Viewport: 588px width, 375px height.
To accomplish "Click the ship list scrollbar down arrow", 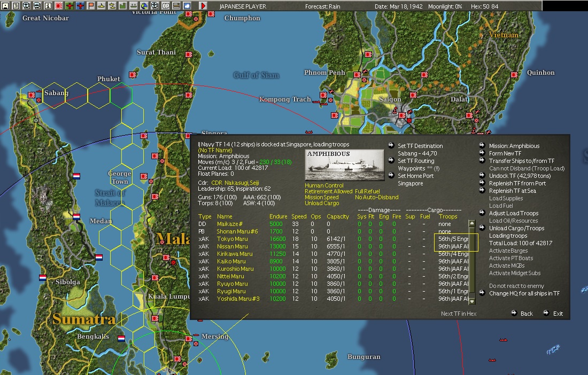I will (x=472, y=301).
